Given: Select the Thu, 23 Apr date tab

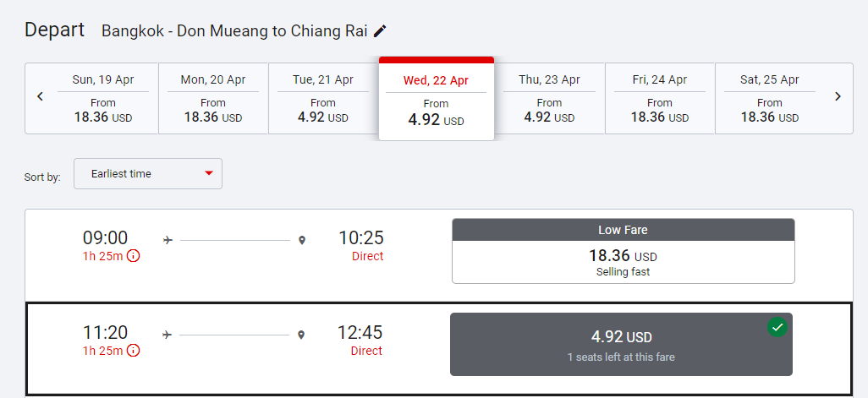Looking at the screenshot, I should coord(549,98).
